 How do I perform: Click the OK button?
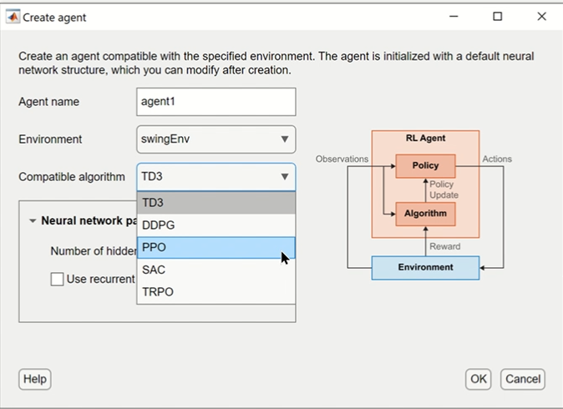pyautogui.click(x=478, y=379)
